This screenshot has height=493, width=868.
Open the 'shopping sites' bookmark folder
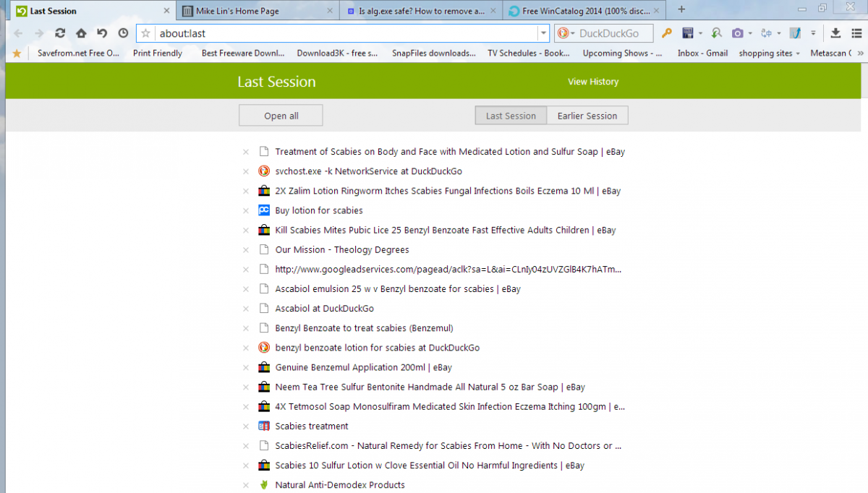coord(770,53)
